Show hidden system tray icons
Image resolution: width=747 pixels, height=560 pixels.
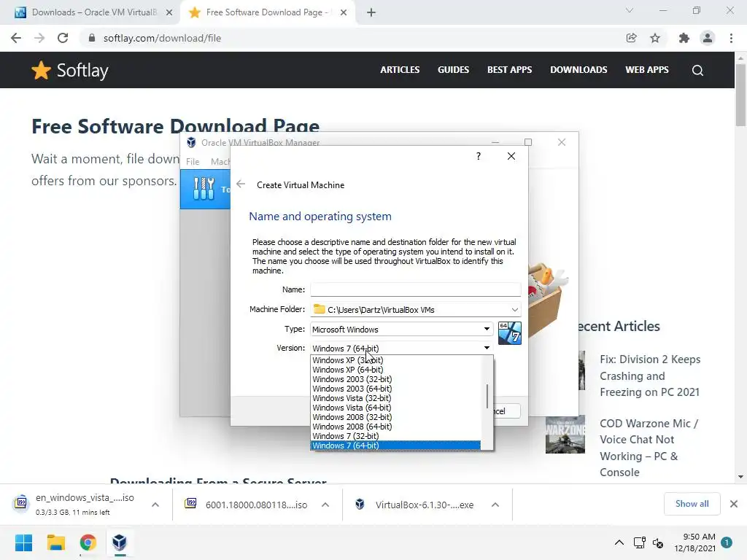coord(619,542)
